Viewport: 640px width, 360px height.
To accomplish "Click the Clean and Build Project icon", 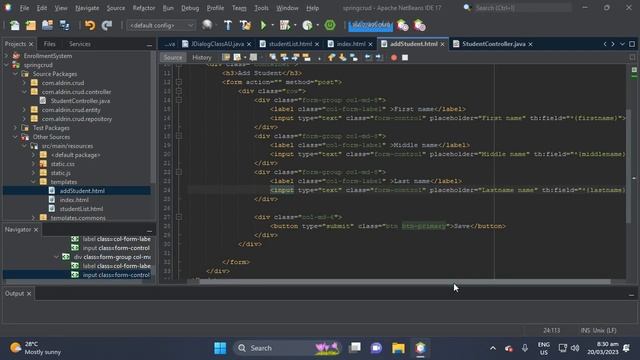I will (245, 25).
